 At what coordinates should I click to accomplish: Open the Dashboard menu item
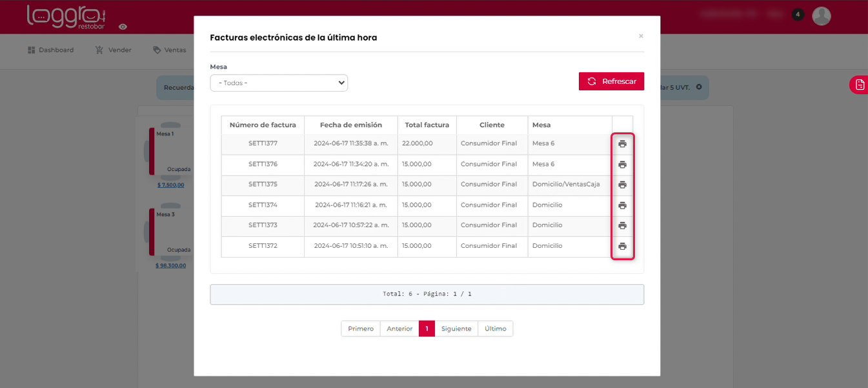pos(51,50)
